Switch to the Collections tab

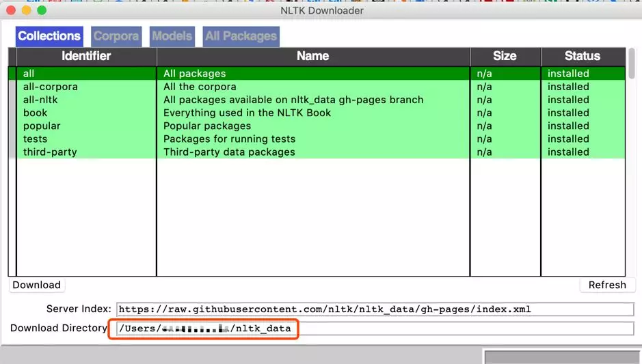(x=49, y=36)
